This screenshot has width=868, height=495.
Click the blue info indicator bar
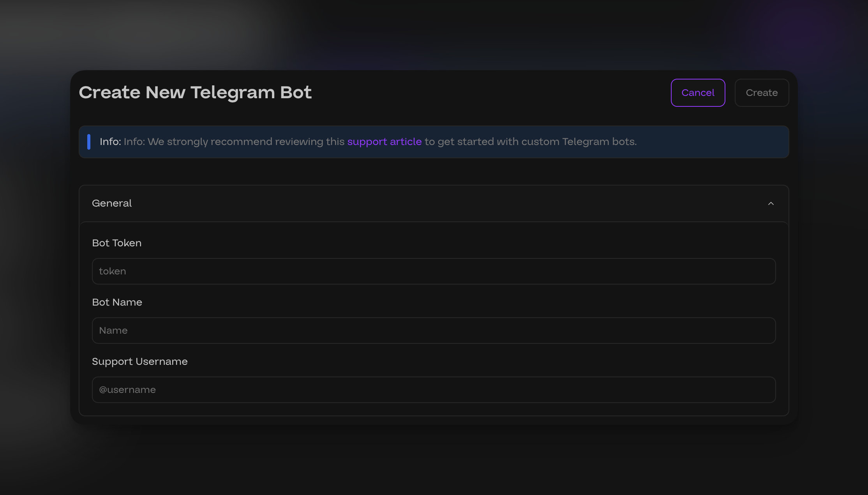[89, 142]
